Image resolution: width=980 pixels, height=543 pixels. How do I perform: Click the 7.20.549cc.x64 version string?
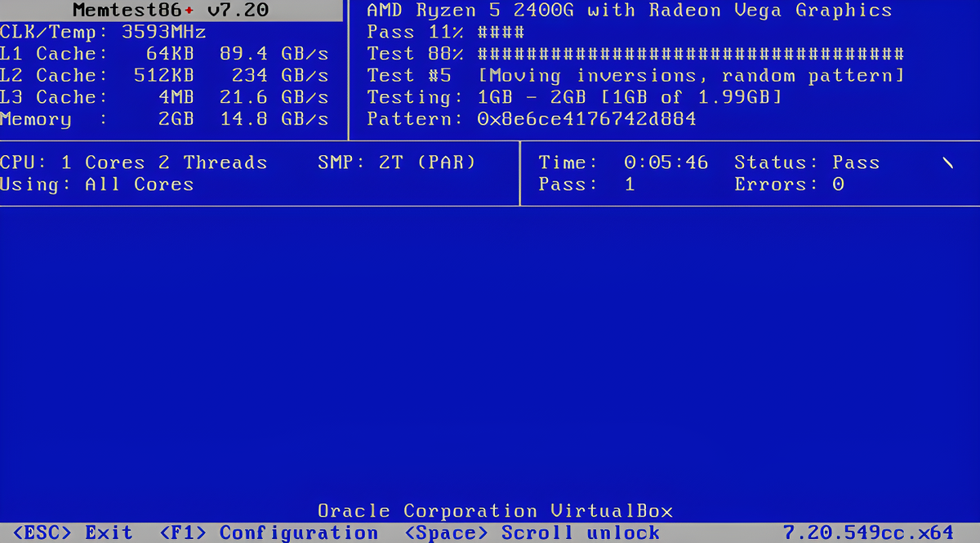click(868, 533)
